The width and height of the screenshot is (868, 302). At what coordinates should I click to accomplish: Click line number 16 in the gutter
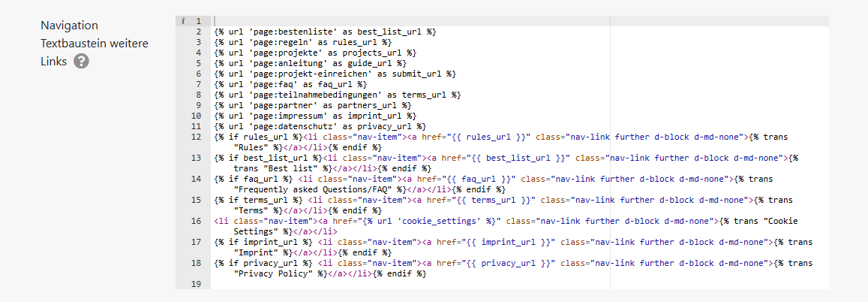(197, 221)
